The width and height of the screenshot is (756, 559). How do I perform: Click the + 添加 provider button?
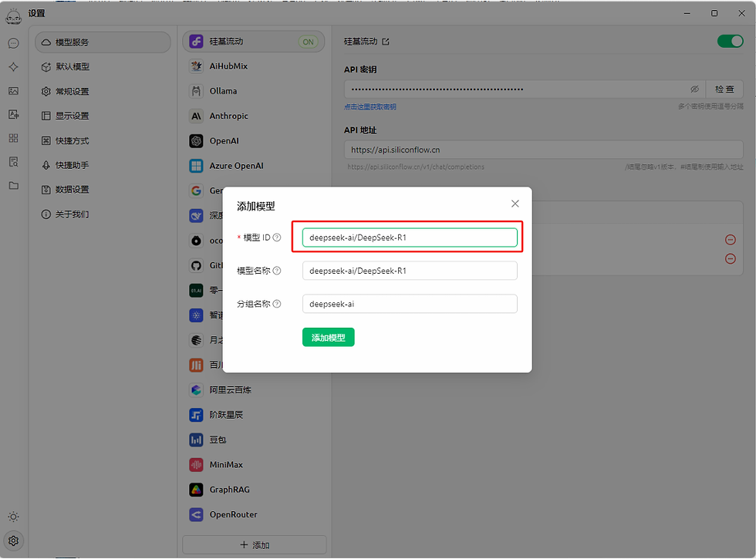[x=255, y=545]
